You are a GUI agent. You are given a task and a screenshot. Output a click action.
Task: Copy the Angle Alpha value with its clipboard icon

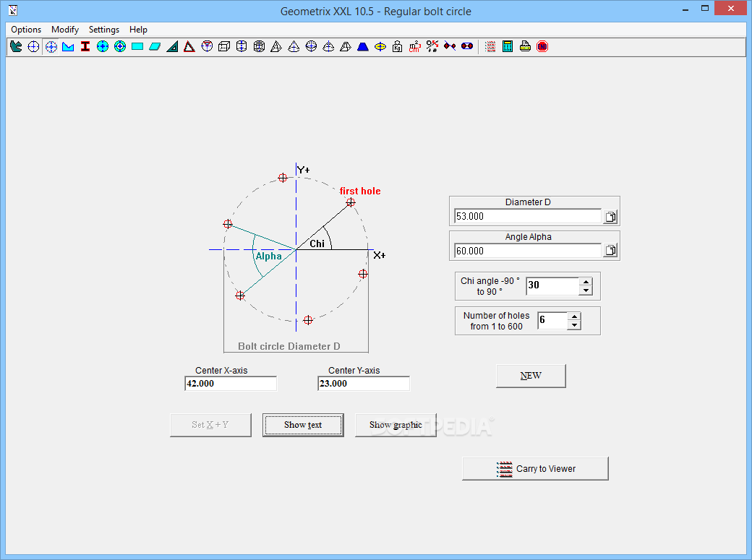click(610, 250)
